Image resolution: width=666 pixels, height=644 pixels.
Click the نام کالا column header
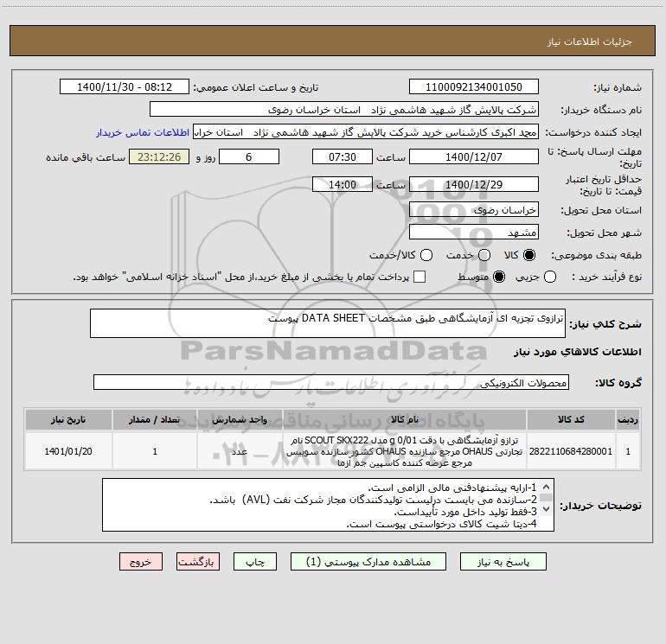(x=405, y=419)
